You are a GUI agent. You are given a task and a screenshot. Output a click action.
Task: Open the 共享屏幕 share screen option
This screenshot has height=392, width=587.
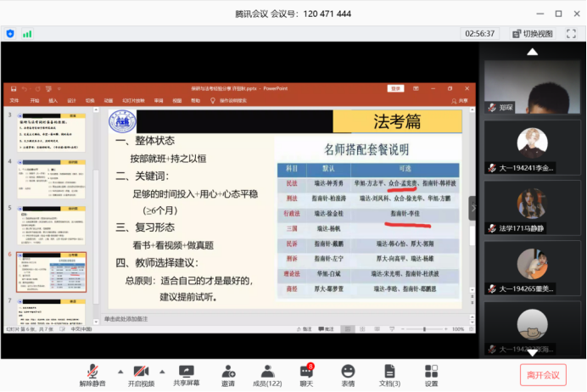click(x=186, y=374)
